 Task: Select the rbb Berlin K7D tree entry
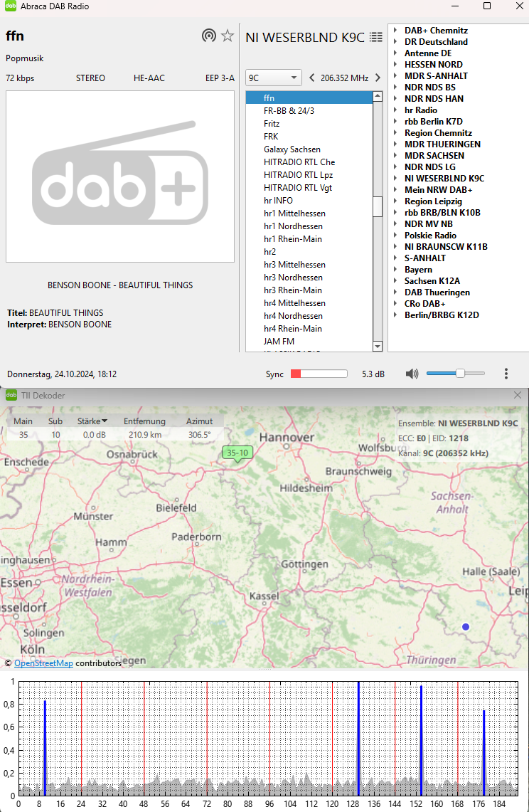tap(434, 122)
